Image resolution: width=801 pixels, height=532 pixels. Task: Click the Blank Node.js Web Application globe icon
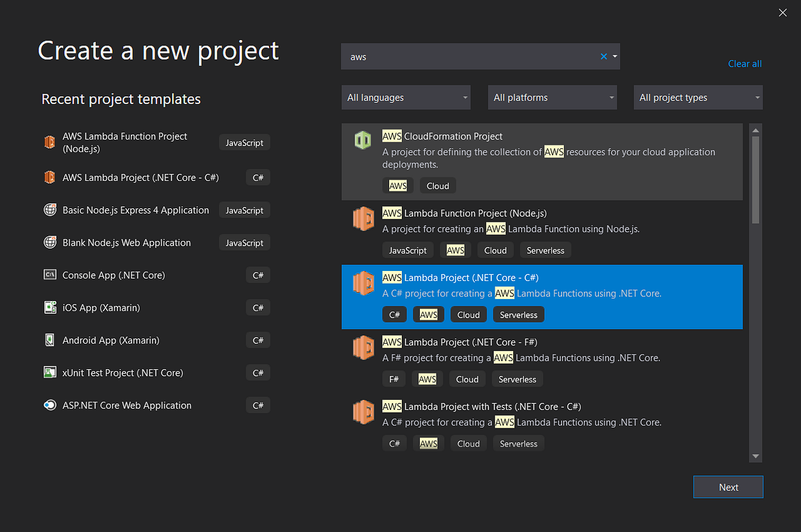tap(50, 242)
